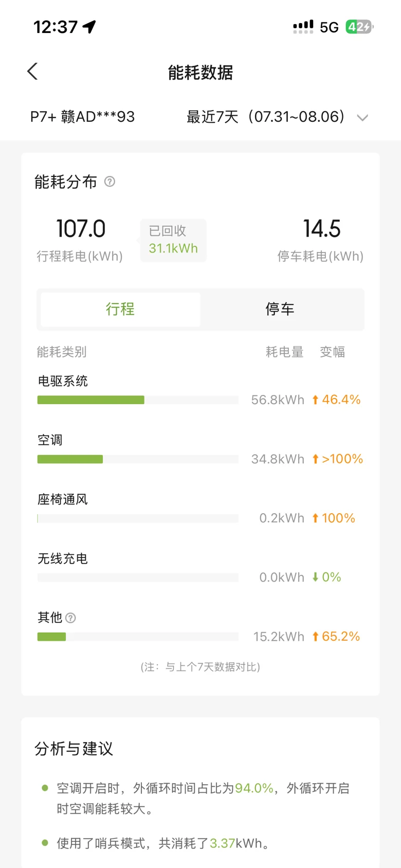
Task: Tap the green down arrow for 无线充电
Action: coord(316,577)
